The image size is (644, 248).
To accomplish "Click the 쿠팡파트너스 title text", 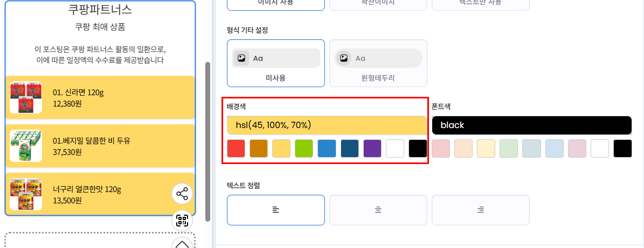I will 100,10.
